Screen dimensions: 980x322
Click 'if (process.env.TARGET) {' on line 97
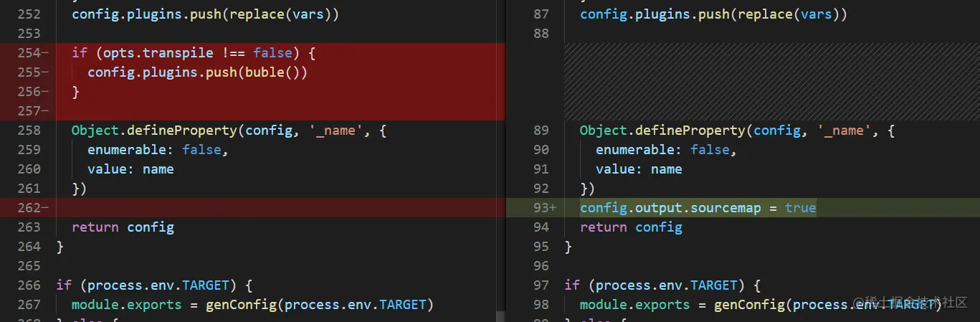pos(662,285)
